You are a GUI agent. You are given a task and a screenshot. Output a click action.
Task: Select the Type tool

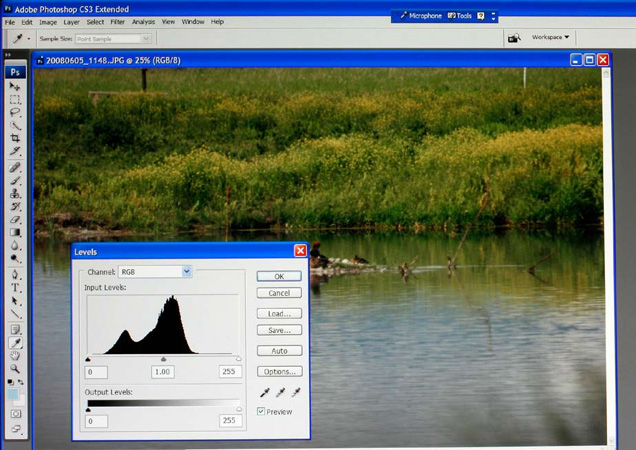(x=15, y=287)
